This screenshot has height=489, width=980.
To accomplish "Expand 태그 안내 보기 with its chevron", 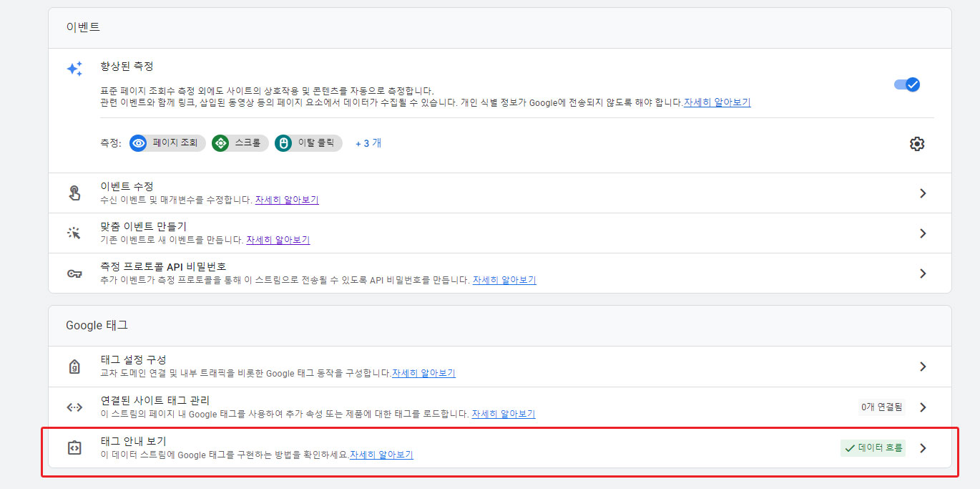I will [x=923, y=448].
